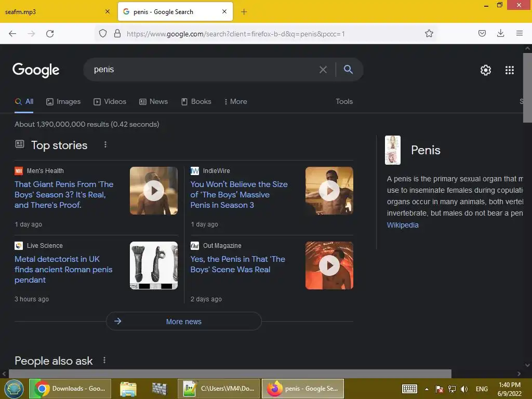
Task: Open the brick wall taskbar icon
Action: click(x=159, y=389)
